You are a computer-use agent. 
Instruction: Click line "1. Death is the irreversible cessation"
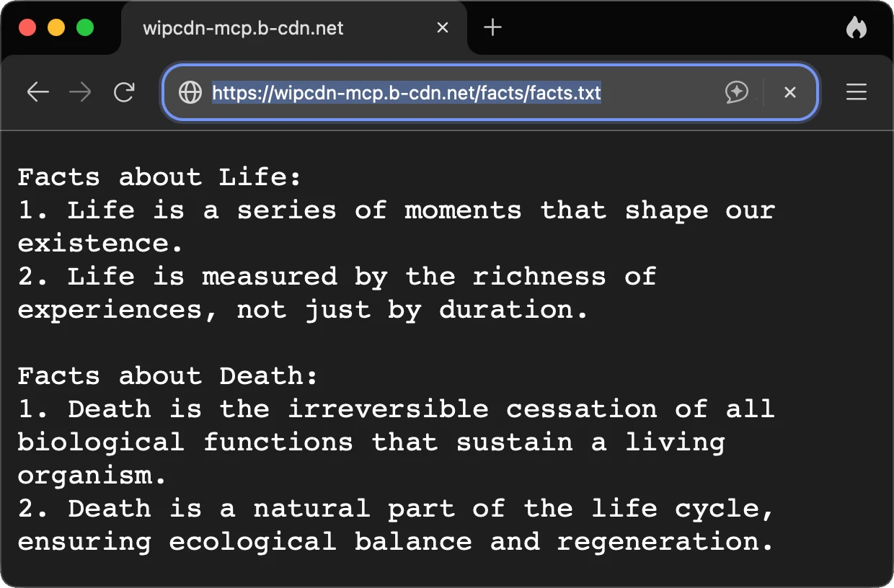pos(396,409)
